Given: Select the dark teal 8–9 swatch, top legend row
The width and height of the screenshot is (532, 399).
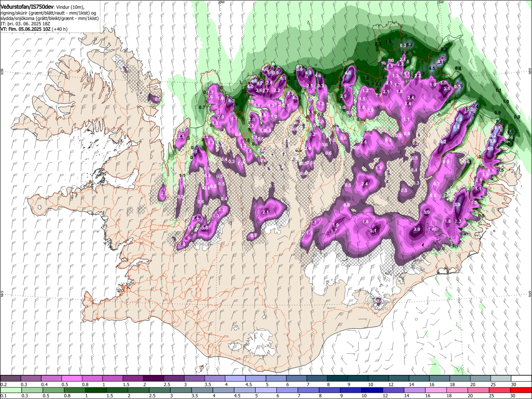Looking at the screenshot, I should click(x=337, y=379).
